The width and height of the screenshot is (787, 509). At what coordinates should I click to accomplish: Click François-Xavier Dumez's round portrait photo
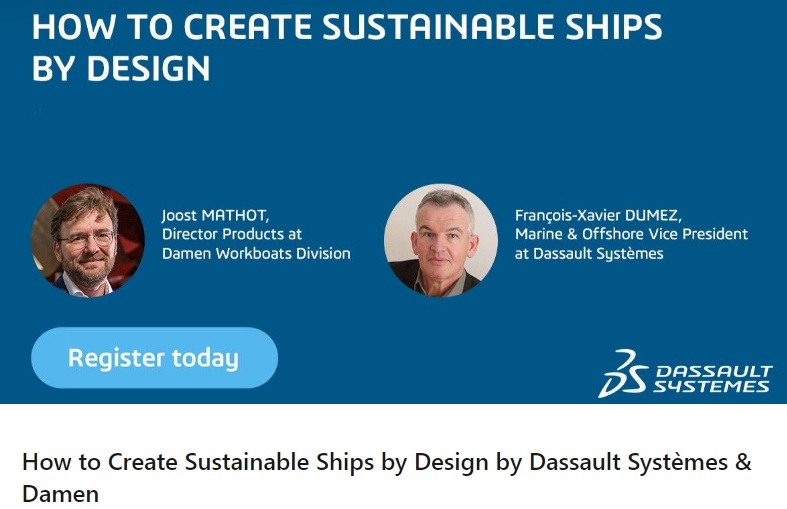[x=440, y=240]
